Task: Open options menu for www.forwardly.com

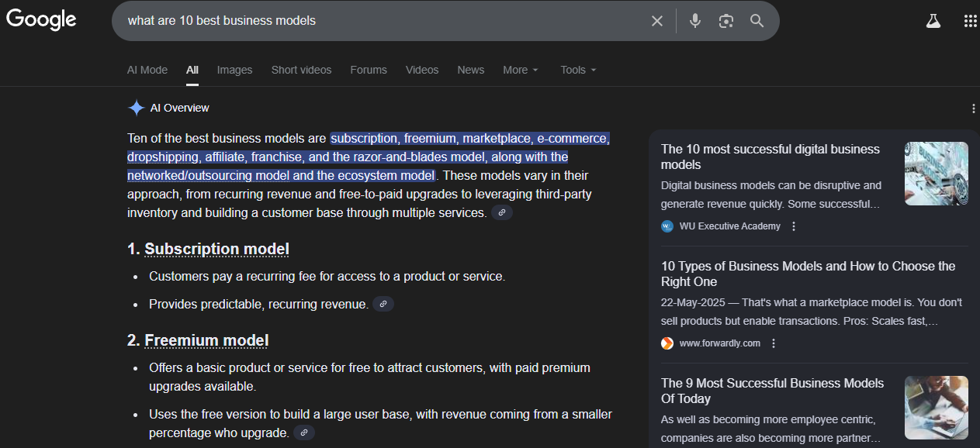Action: [774, 343]
